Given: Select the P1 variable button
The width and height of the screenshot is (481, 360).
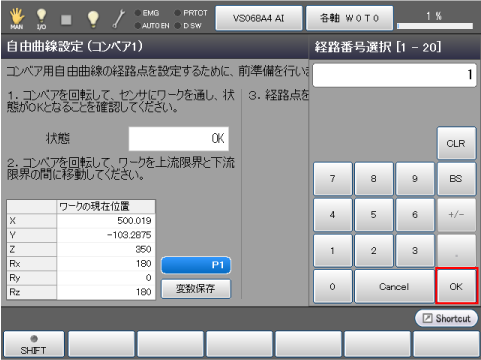Looking at the screenshot, I should [196, 265].
